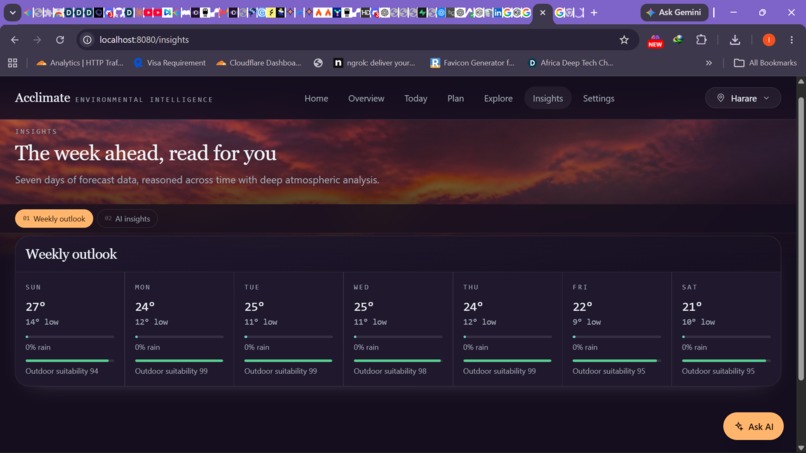Click the Acclimate logo text
The width and height of the screenshot is (806, 453).
[42, 98]
